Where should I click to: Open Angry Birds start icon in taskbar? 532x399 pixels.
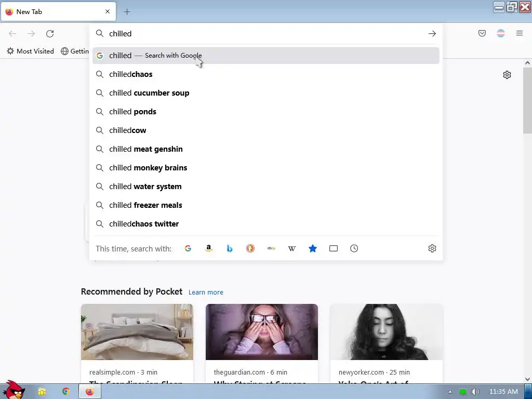(x=14, y=390)
